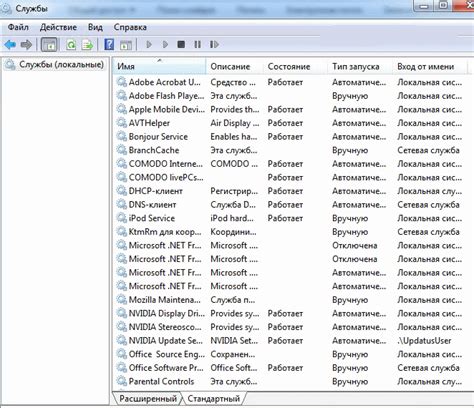Image resolution: width=474 pixels, height=408 pixels.
Task: Switch to the Расширенный tab
Action: pos(148,398)
